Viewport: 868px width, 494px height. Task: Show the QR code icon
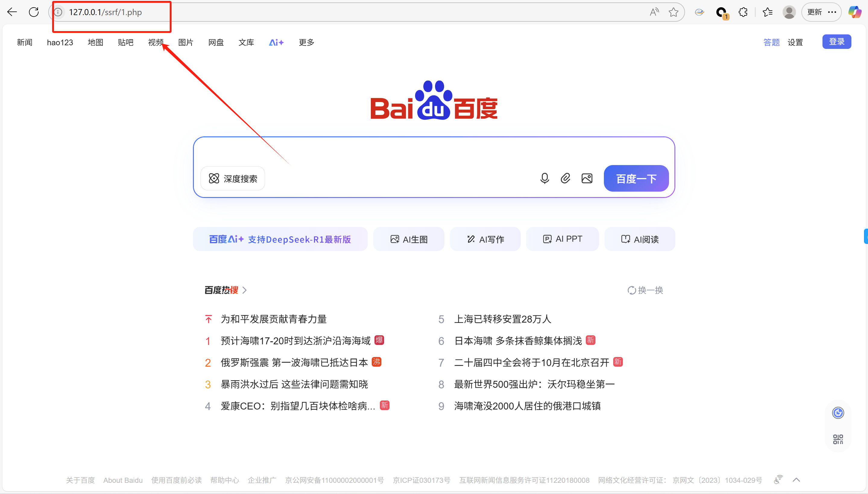coord(838,439)
